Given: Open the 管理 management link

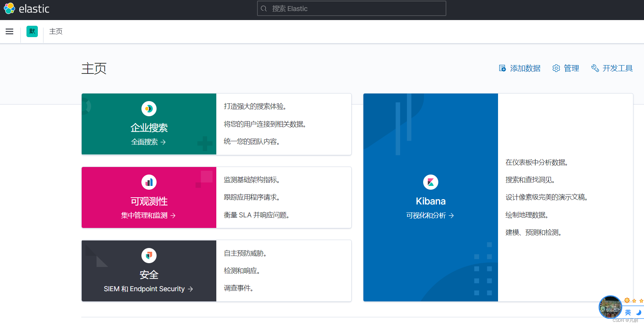Looking at the screenshot, I should click(x=571, y=68).
